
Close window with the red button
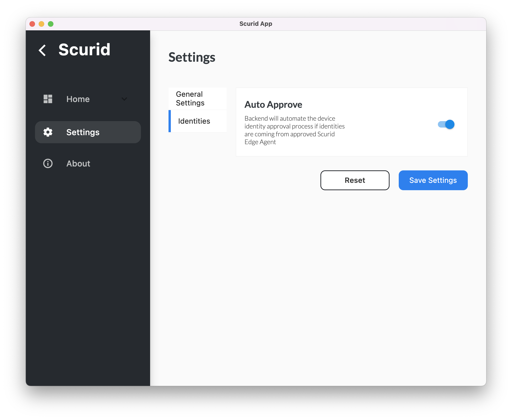pos(32,24)
